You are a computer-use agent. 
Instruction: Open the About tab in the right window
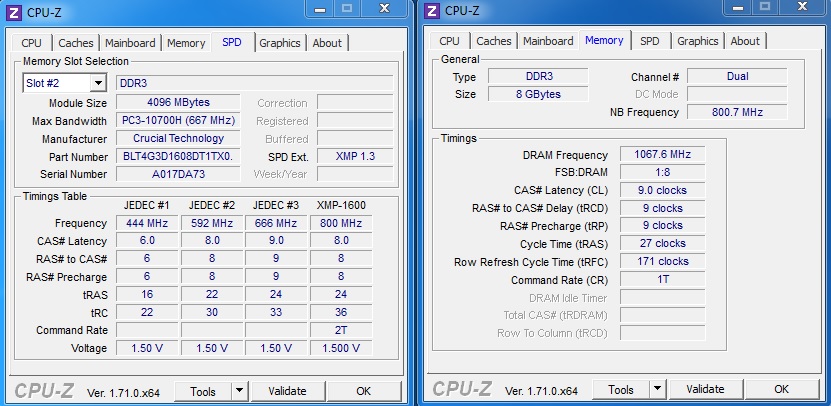pyautogui.click(x=745, y=41)
